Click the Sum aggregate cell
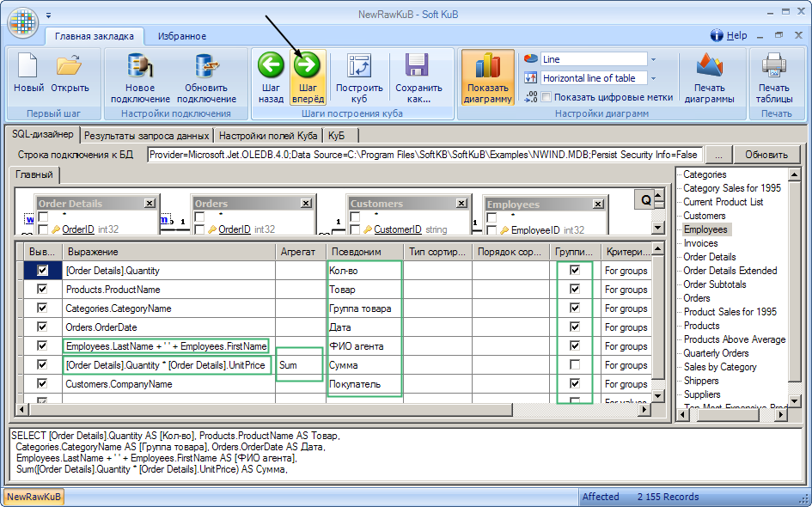 (301, 365)
